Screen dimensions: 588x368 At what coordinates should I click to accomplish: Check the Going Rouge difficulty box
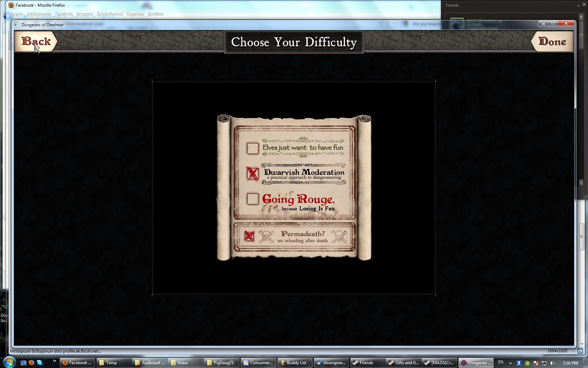[x=252, y=199]
